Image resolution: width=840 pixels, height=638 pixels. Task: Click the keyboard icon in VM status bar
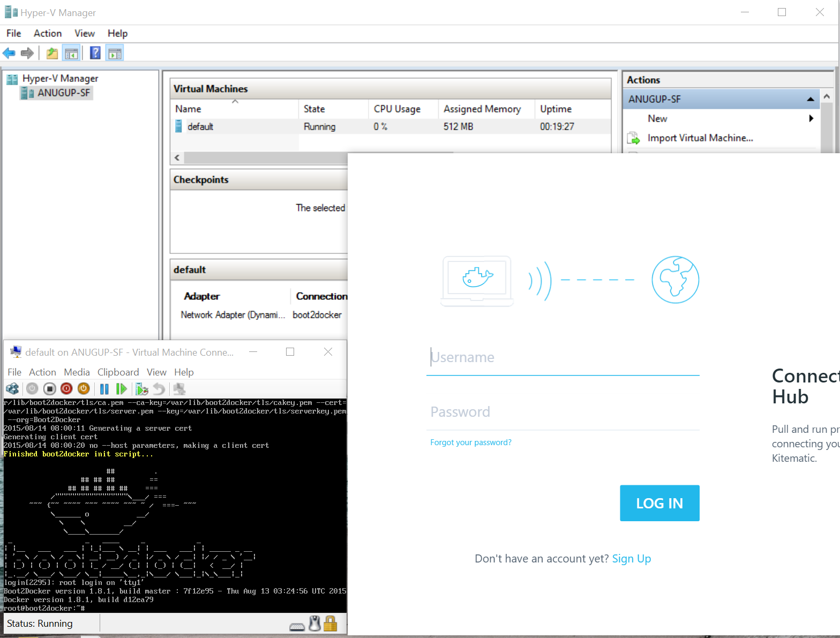[297, 626]
